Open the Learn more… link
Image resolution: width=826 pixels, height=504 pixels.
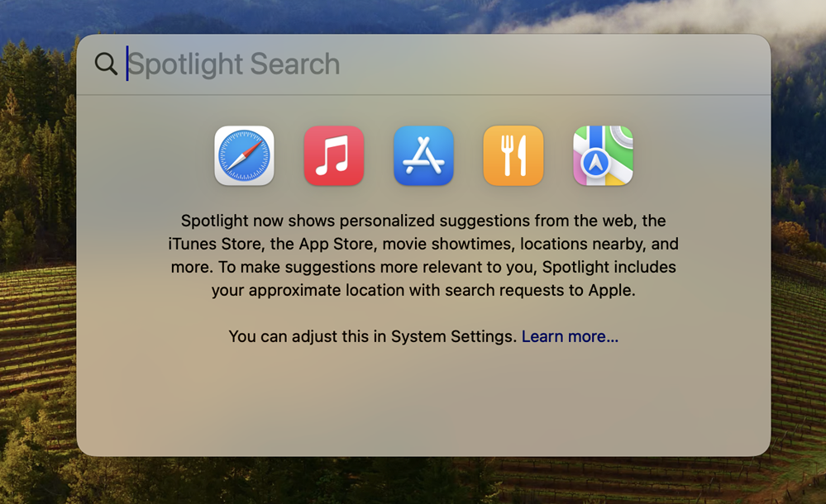(570, 336)
